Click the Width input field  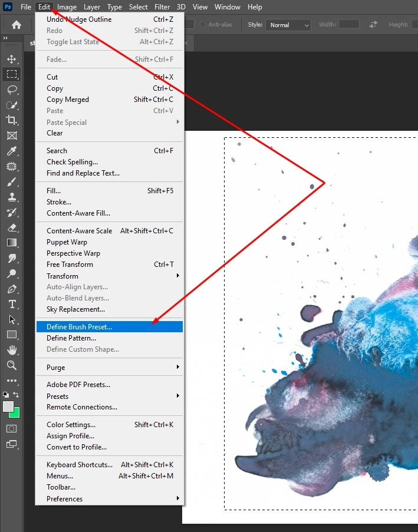click(349, 24)
